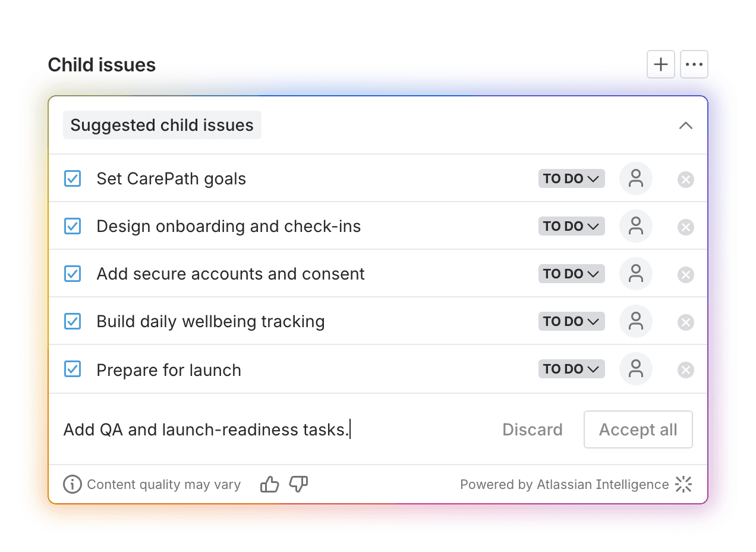Click the Accept all button
This screenshot has width=756, height=552.
click(x=638, y=429)
